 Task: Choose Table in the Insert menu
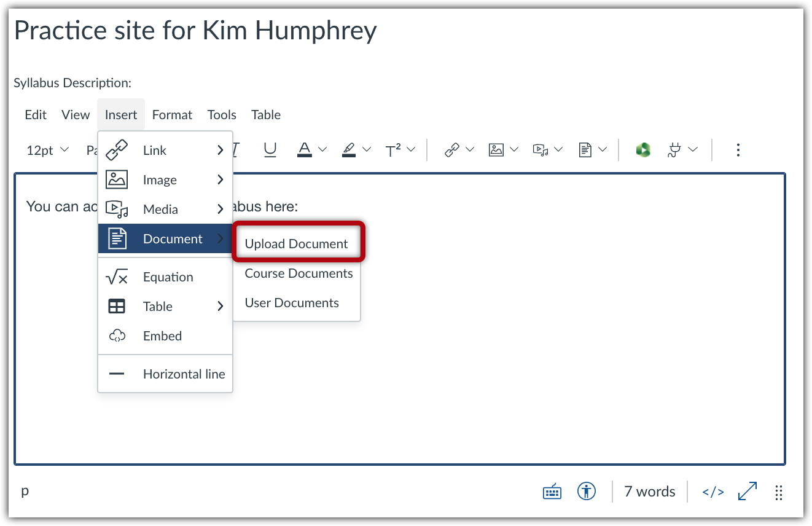(x=165, y=307)
